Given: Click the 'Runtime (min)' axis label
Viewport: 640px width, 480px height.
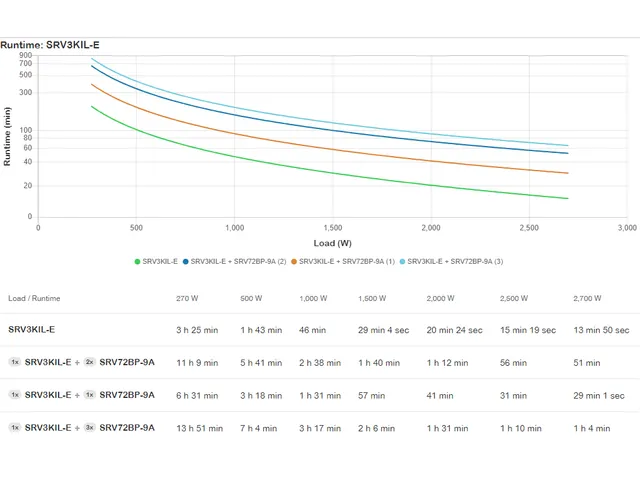Looking at the screenshot, I should pyautogui.click(x=7, y=136).
